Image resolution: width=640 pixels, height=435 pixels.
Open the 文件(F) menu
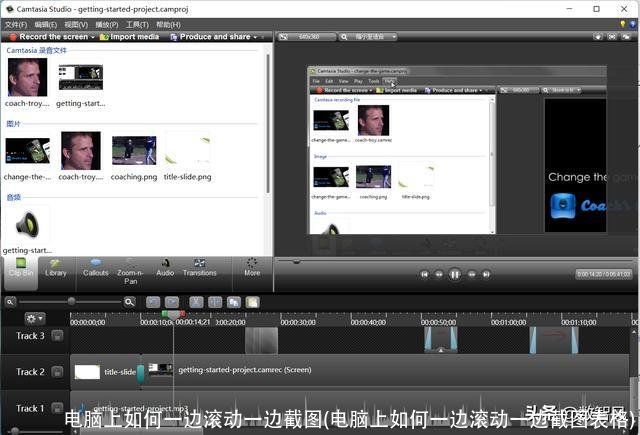[x=16, y=24]
